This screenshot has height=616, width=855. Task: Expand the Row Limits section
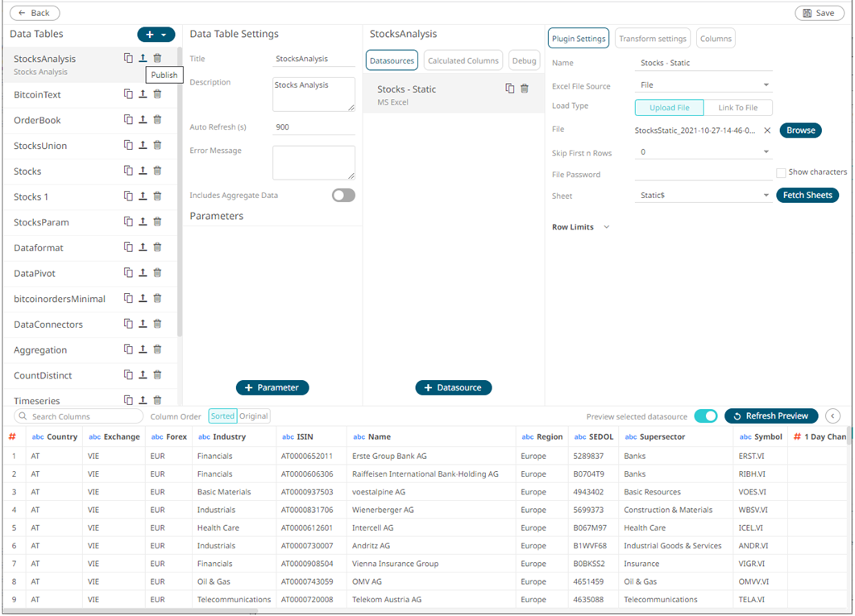(x=606, y=227)
